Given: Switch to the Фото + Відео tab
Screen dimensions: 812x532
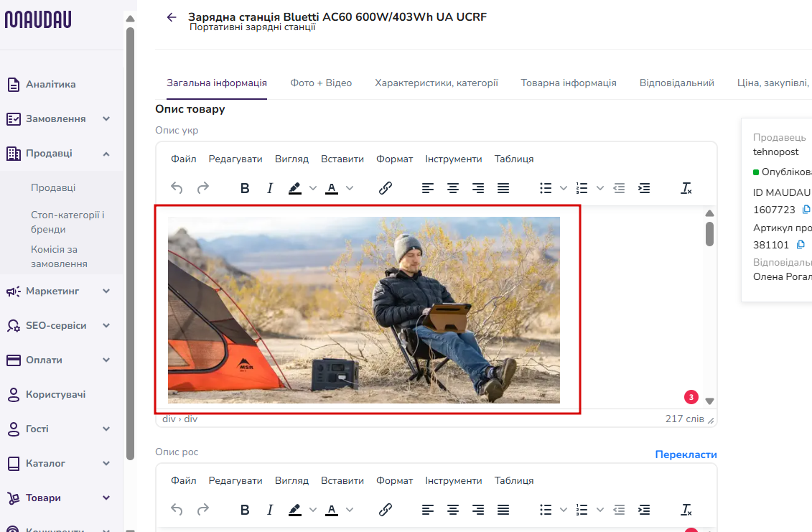Looking at the screenshot, I should pyautogui.click(x=321, y=83).
